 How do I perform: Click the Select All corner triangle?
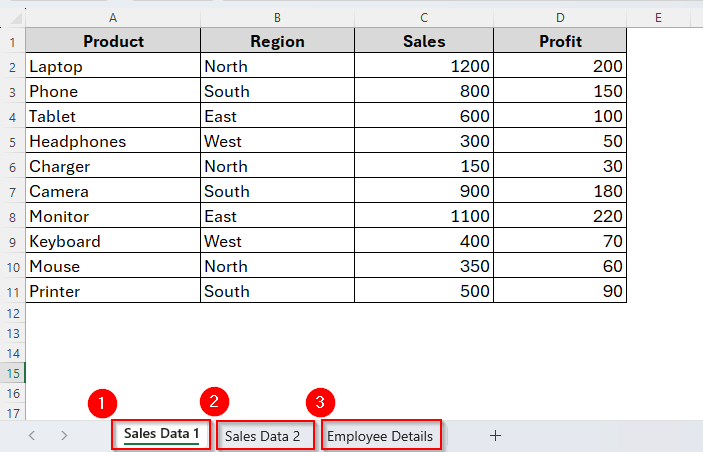[x=17, y=18]
